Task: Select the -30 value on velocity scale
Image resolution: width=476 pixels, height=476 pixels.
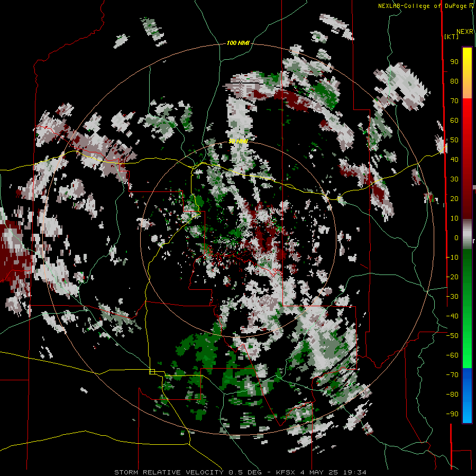Action: point(452,297)
